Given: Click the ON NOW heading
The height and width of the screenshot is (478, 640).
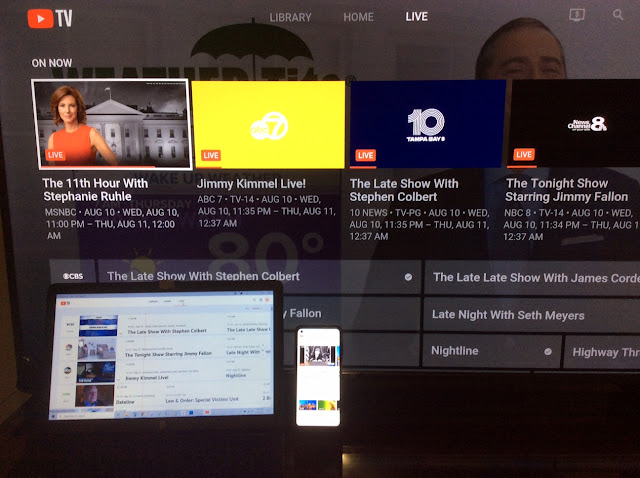Looking at the screenshot, I should (52, 63).
